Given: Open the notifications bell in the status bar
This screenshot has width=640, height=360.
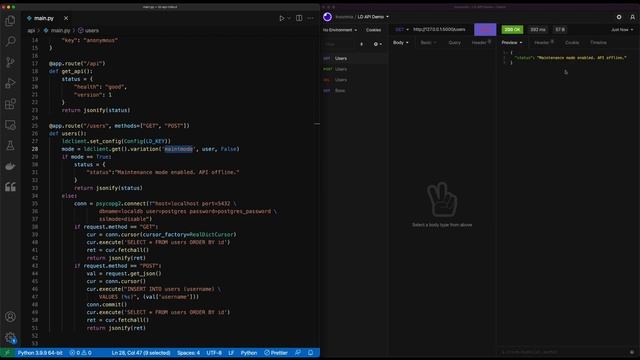Looking at the screenshot, I should 311,353.
